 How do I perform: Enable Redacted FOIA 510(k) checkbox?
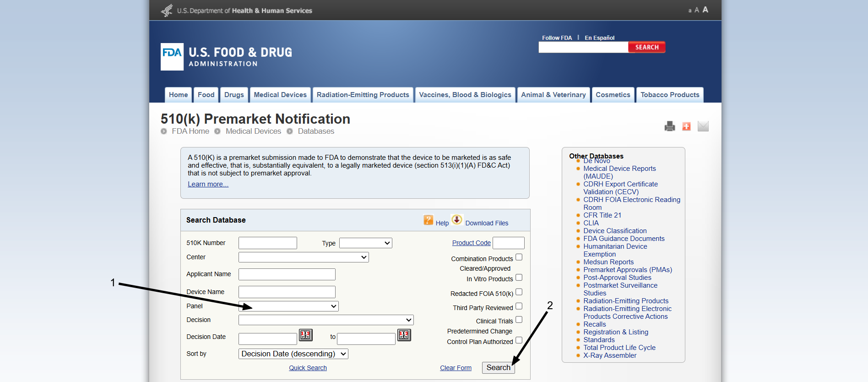(519, 292)
